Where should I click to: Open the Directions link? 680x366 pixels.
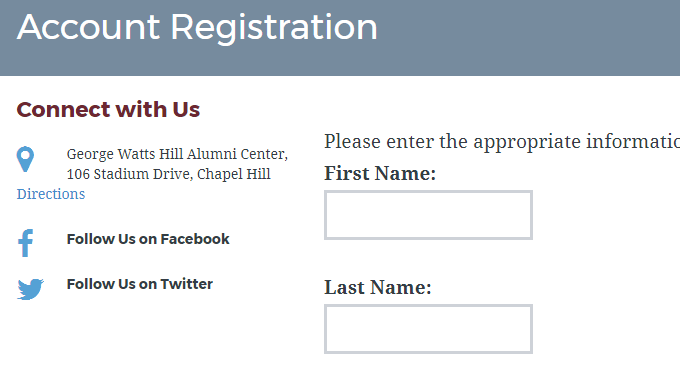click(51, 194)
